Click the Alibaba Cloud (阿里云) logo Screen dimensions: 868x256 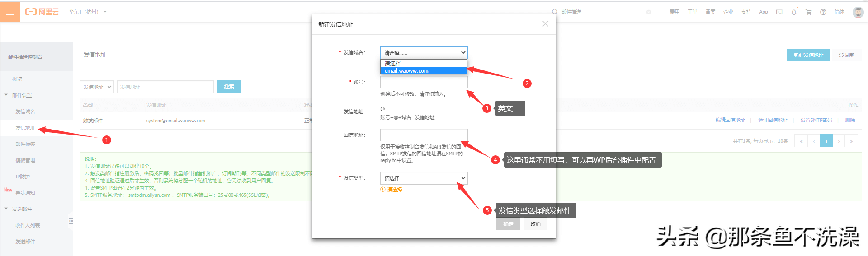point(42,12)
